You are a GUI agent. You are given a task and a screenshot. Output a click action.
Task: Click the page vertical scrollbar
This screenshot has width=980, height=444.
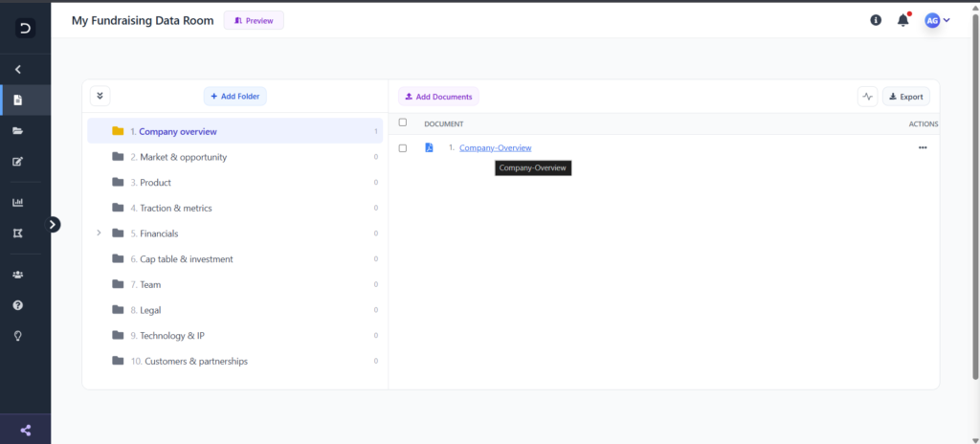coord(975,195)
